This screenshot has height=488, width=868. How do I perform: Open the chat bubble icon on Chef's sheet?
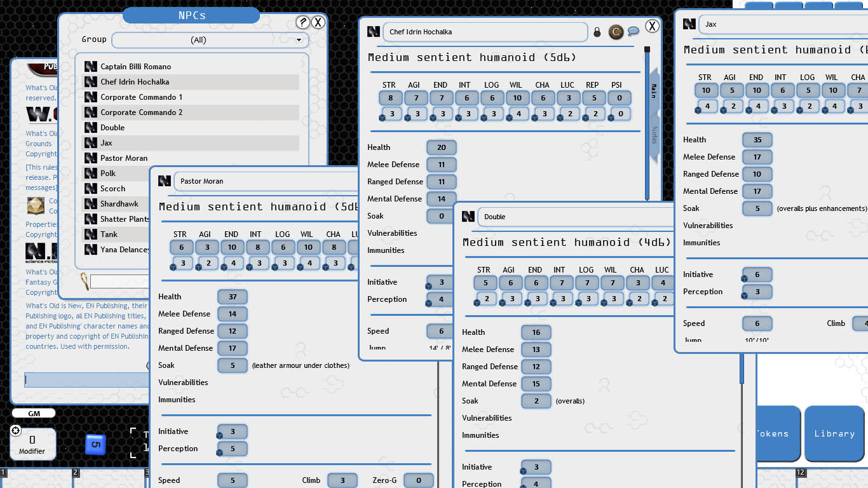click(634, 30)
